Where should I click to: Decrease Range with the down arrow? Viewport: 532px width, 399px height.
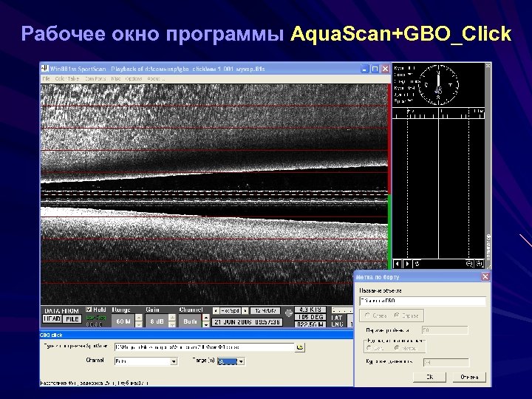[x=139, y=324]
